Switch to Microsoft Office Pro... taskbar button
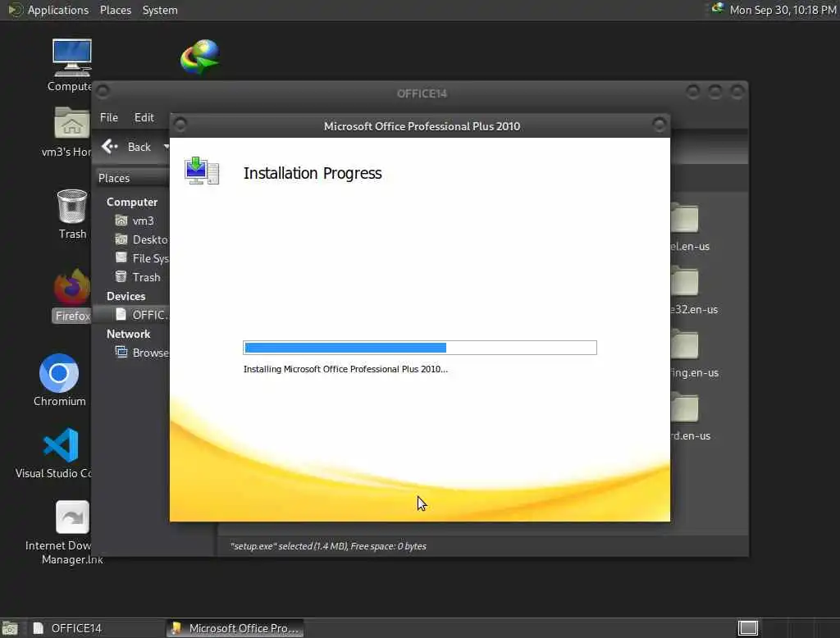Image resolution: width=840 pixels, height=638 pixels. [x=235, y=628]
